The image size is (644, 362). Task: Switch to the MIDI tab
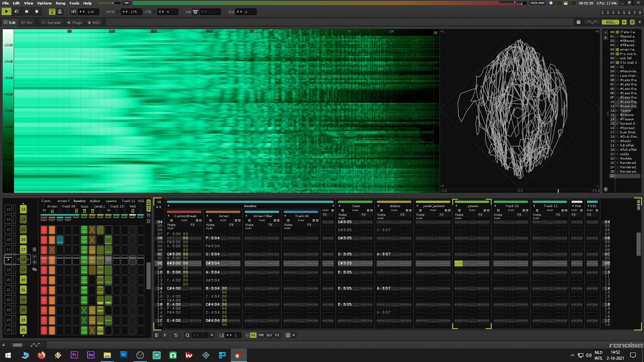point(94,23)
